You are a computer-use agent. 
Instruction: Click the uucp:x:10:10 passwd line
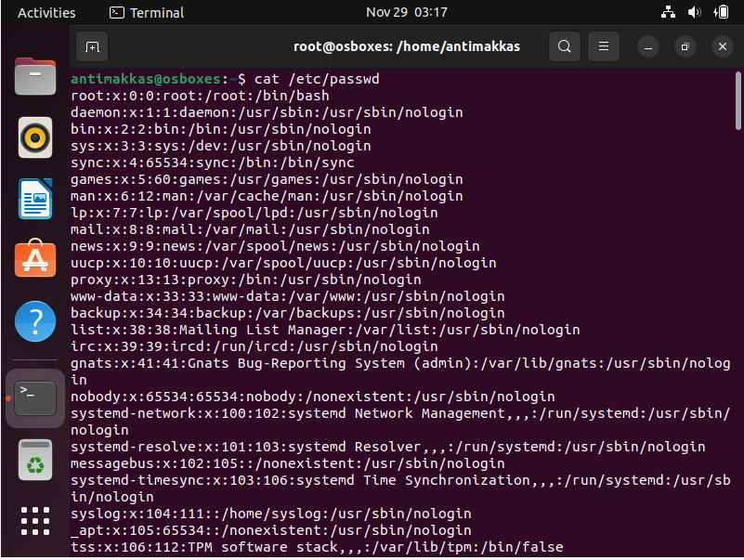(283, 263)
